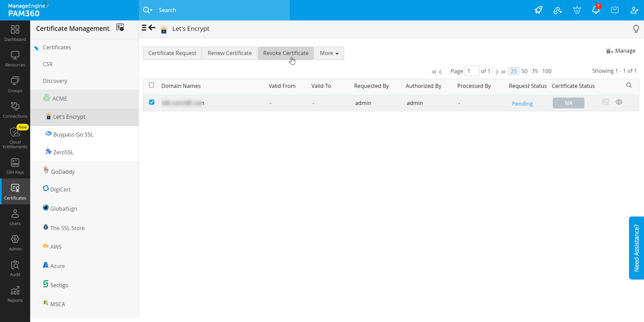Click the back arrow beside Let's Encrypt
This screenshot has height=322, width=644.
coord(152,28)
